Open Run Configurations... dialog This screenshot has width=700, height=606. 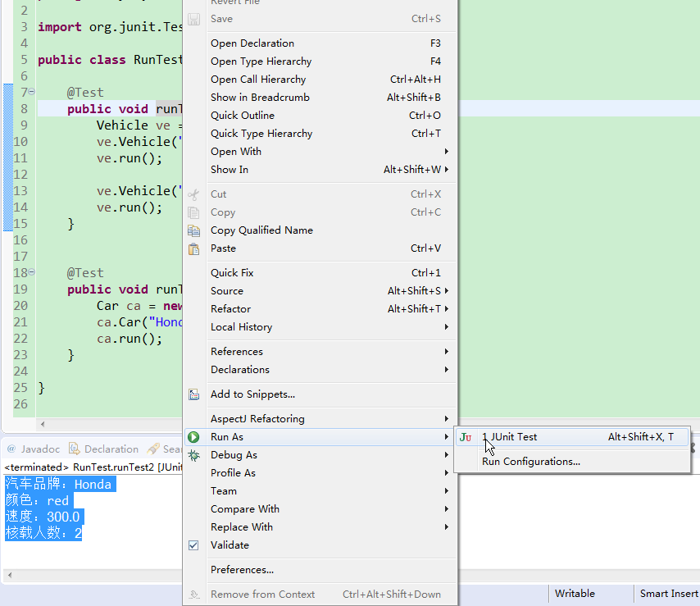[x=572, y=462]
